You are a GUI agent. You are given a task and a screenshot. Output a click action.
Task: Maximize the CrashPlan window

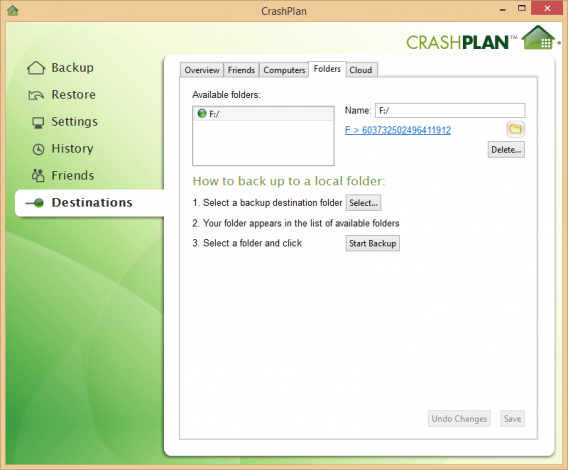pos(522,8)
